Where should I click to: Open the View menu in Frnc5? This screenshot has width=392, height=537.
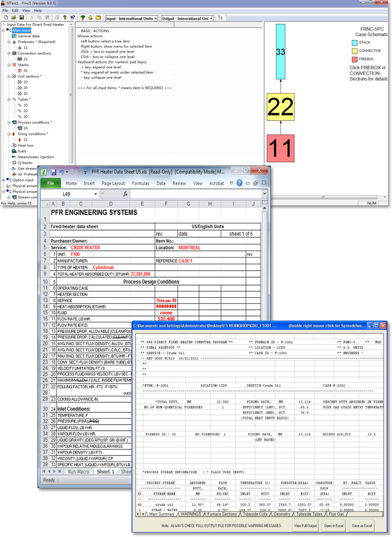pyautogui.click(x=26, y=10)
